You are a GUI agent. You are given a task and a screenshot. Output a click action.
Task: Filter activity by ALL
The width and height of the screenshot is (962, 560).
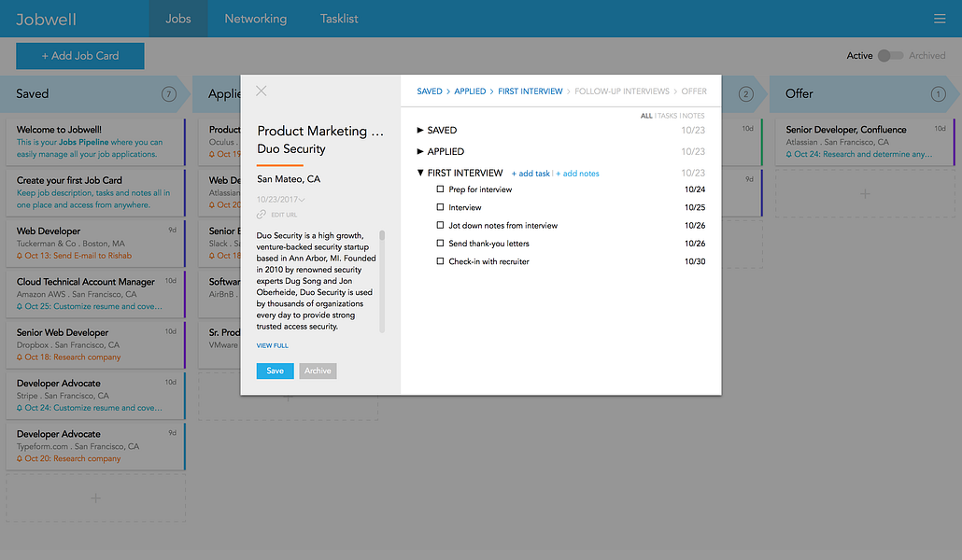click(646, 116)
